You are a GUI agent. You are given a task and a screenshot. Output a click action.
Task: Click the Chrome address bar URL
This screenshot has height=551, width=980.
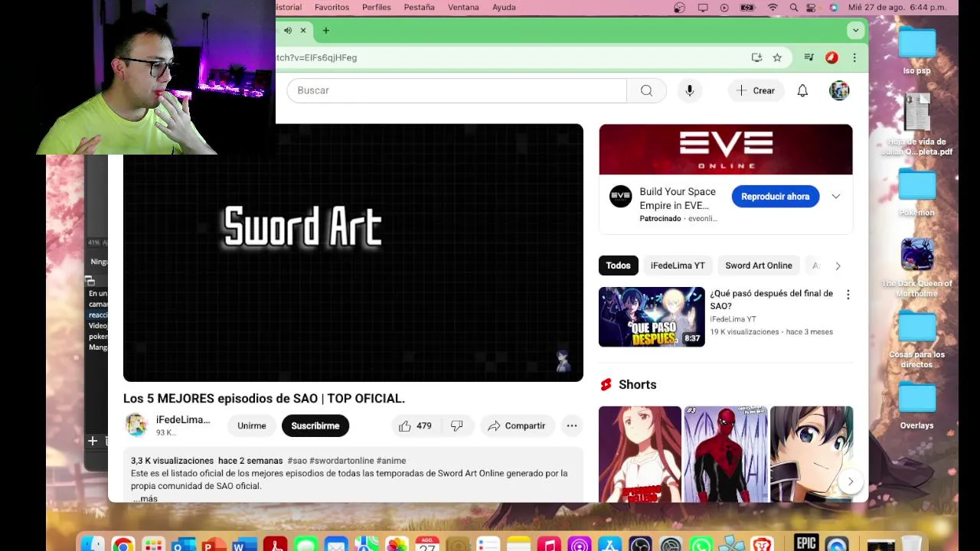[x=317, y=57]
